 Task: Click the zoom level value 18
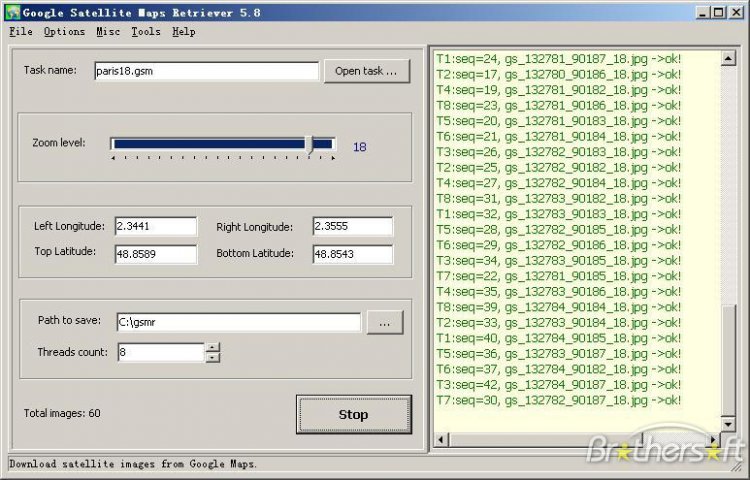coord(360,147)
